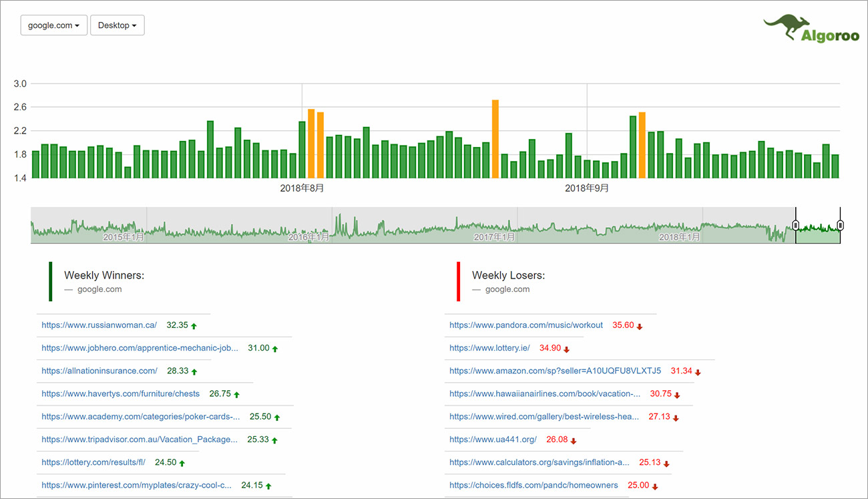Open the ua441.org link
868x499 pixels.
pos(493,440)
